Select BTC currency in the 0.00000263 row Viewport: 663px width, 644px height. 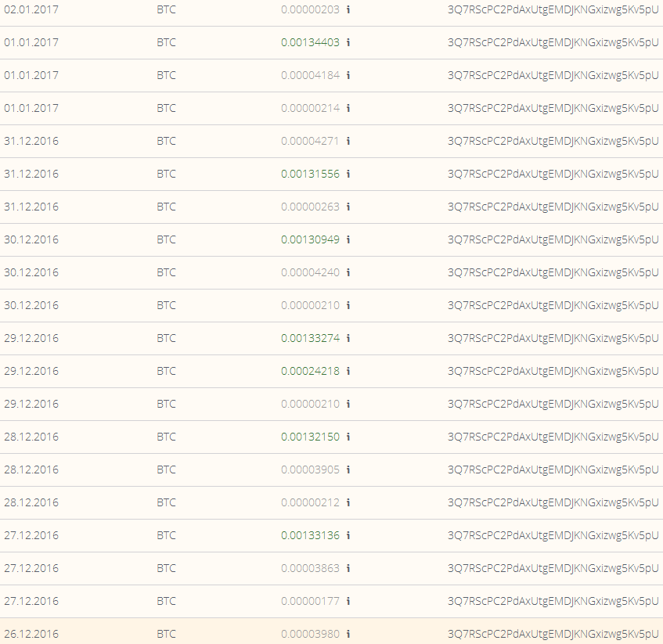pos(166,207)
